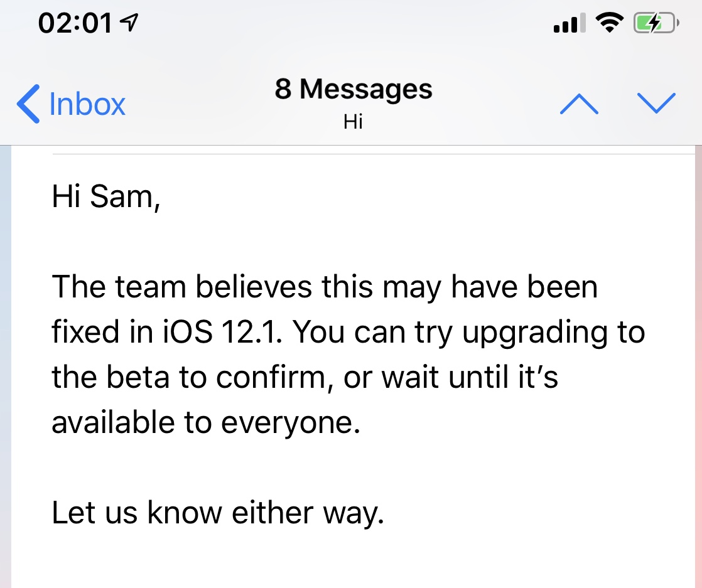The height and width of the screenshot is (588, 702).
Task: Tap the 02:01 clock in status bar
Action: click(x=75, y=23)
